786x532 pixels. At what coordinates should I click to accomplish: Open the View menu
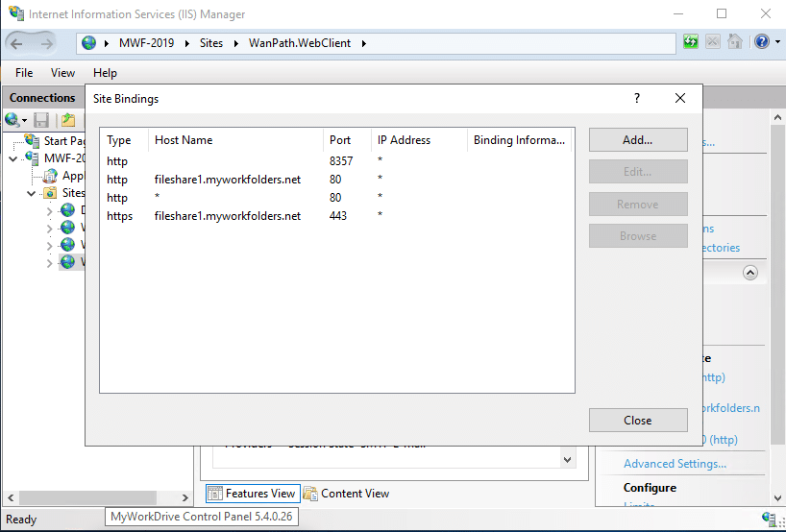pos(62,73)
